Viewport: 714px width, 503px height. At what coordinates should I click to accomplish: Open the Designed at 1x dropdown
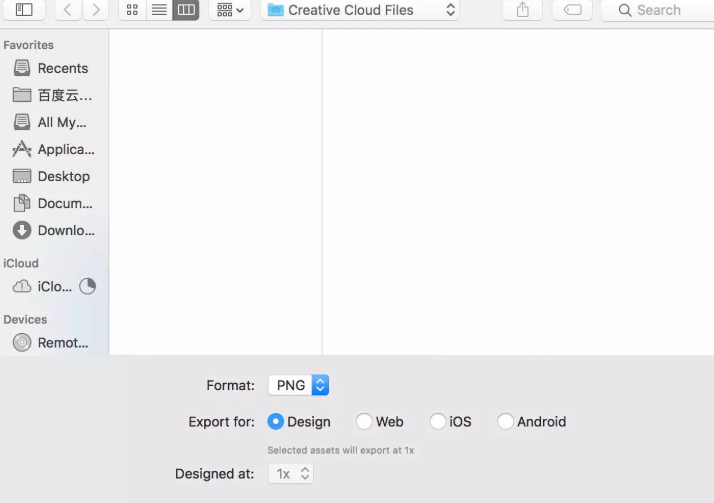pyautogui.click(x=291, y=474)
